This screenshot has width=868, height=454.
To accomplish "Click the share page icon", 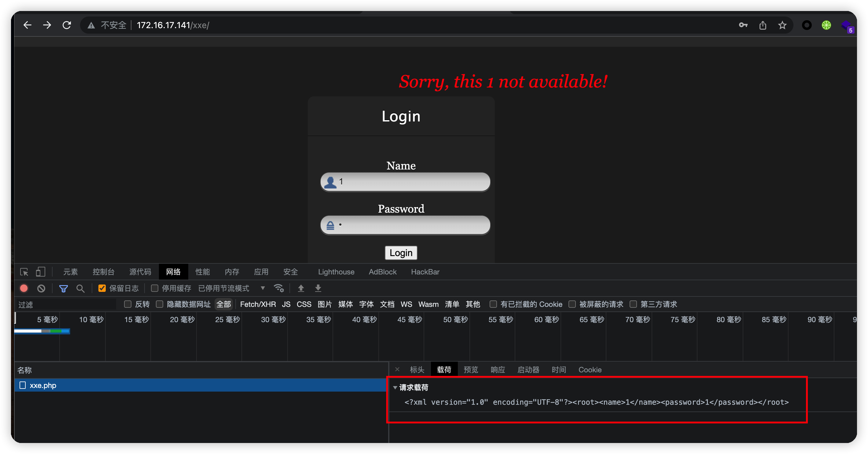I will pos(763,25).
